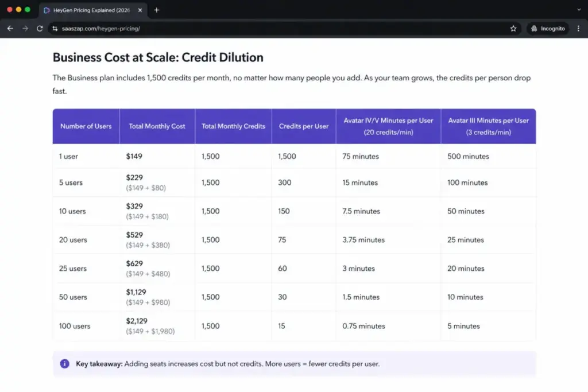Select the '10 users' row label
The height and width of the screenshot is (392, 588).
point(72,211)
